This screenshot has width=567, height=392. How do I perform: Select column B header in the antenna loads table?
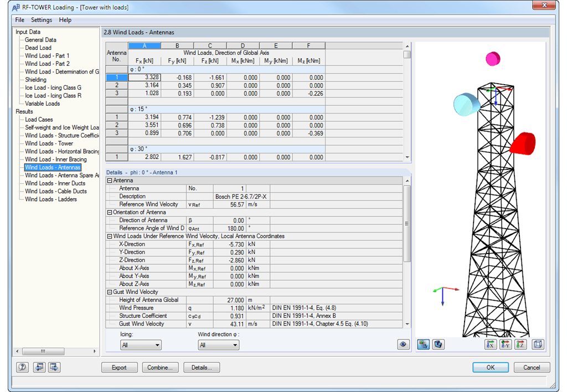[177, 45]
